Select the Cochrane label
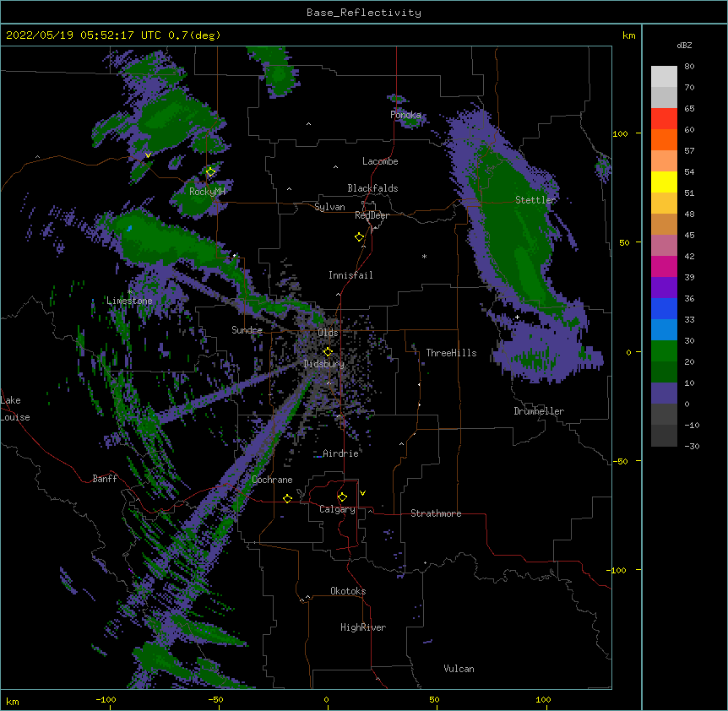Viewport: 728px width, 711px height. pyautogui.click(x=272, y=480)
